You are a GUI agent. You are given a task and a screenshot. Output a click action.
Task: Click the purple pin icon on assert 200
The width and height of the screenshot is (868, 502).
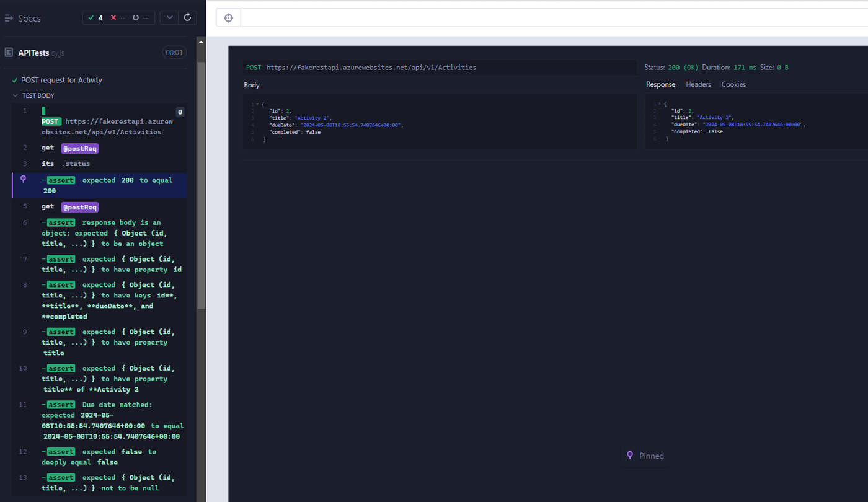[x=24, y=179]
